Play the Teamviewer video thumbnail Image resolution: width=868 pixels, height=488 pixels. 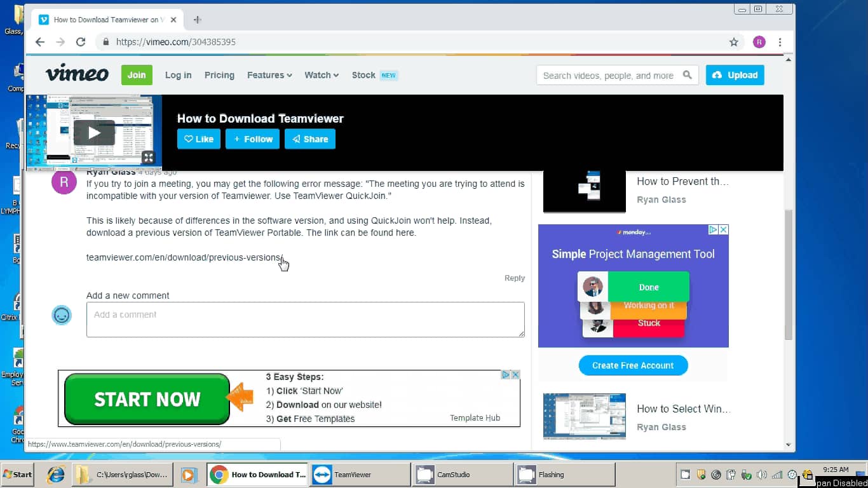[94, 132]
